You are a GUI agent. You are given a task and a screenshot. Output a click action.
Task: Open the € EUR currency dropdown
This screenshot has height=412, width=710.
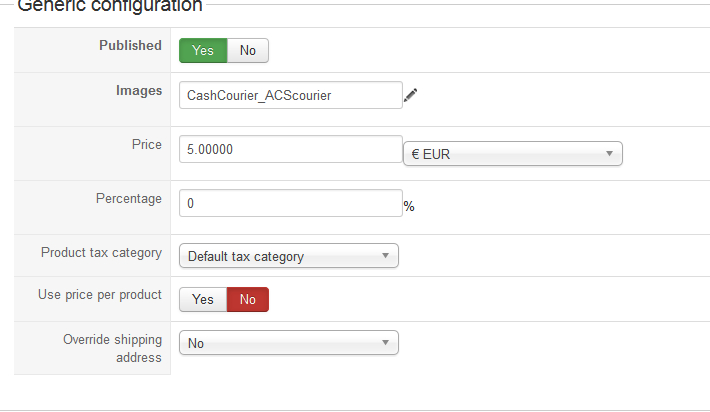(x=513, y=154)
